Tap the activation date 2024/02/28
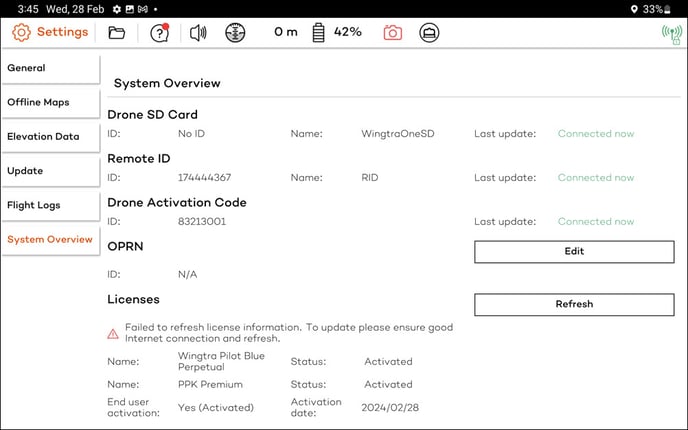This screenshot has height=430, width=688. (390, 408)
